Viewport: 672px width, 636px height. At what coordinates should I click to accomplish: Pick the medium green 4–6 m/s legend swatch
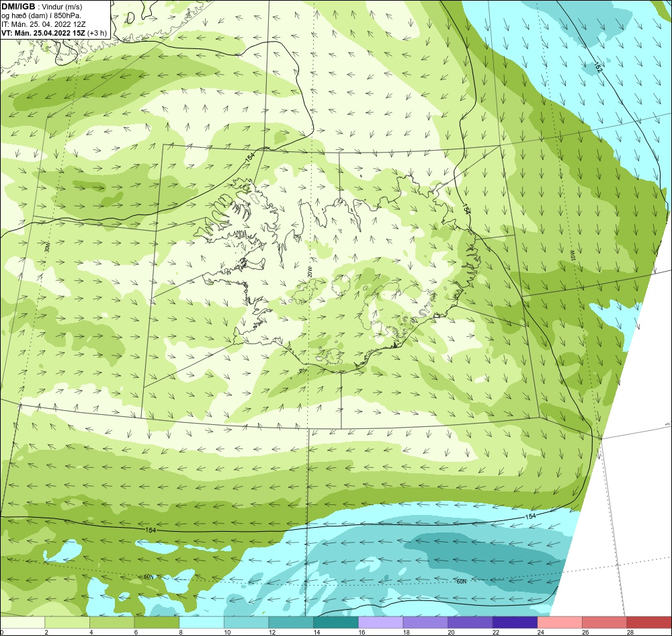[x=112, y=623]
